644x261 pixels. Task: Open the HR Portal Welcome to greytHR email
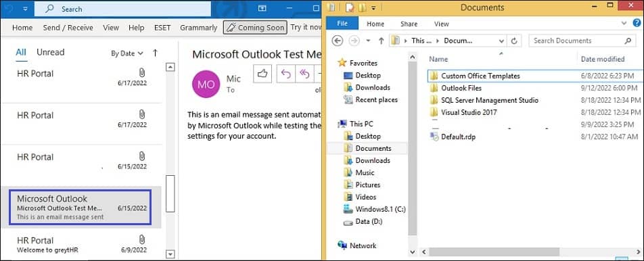pos(81,244)
